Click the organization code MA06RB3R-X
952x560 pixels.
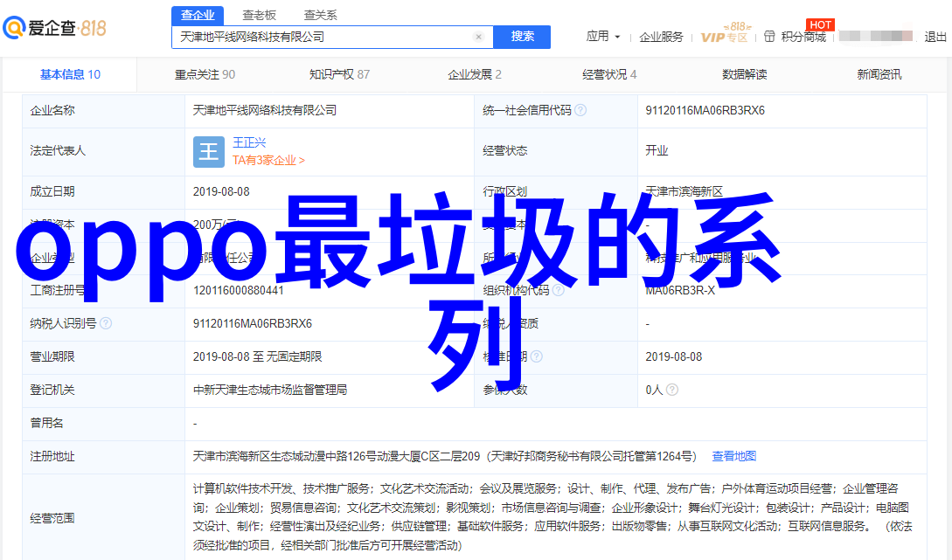pos(680,291)
